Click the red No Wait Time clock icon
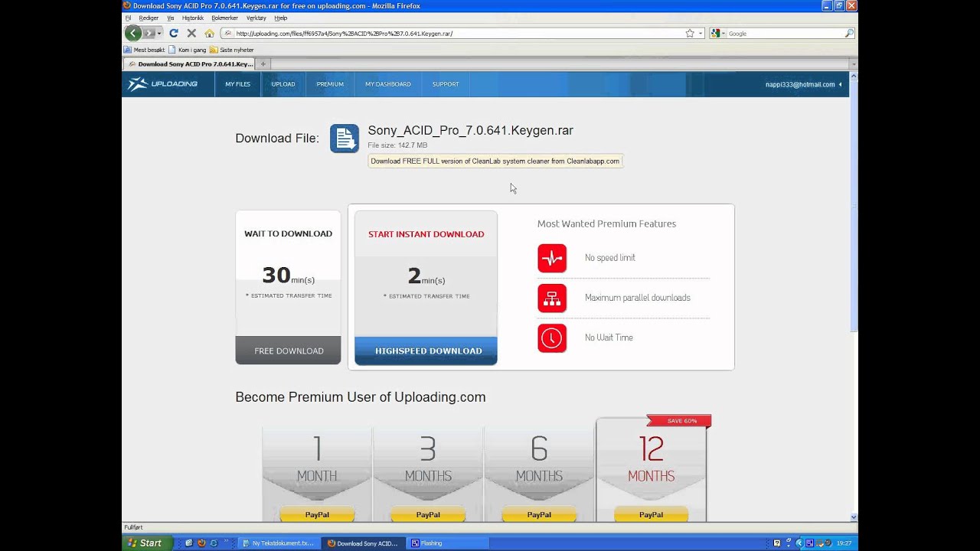Image resolution: width=980 pixels, height=551 pixels. pyautogui.click(x=552, y=337)
